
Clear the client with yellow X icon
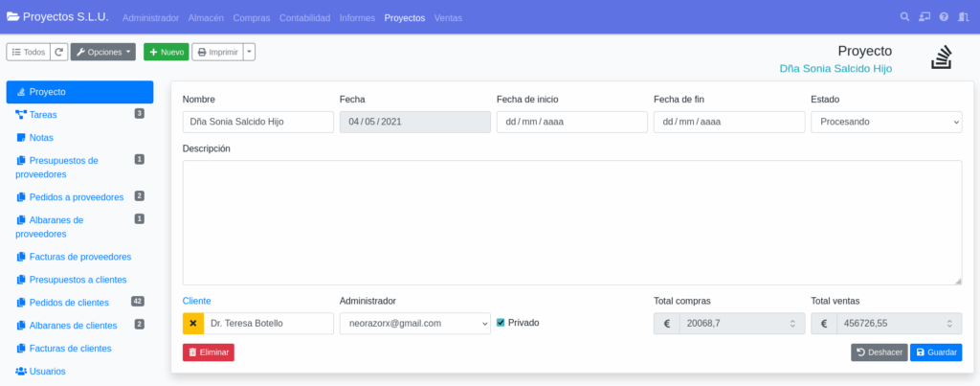(x=192, y=324)
